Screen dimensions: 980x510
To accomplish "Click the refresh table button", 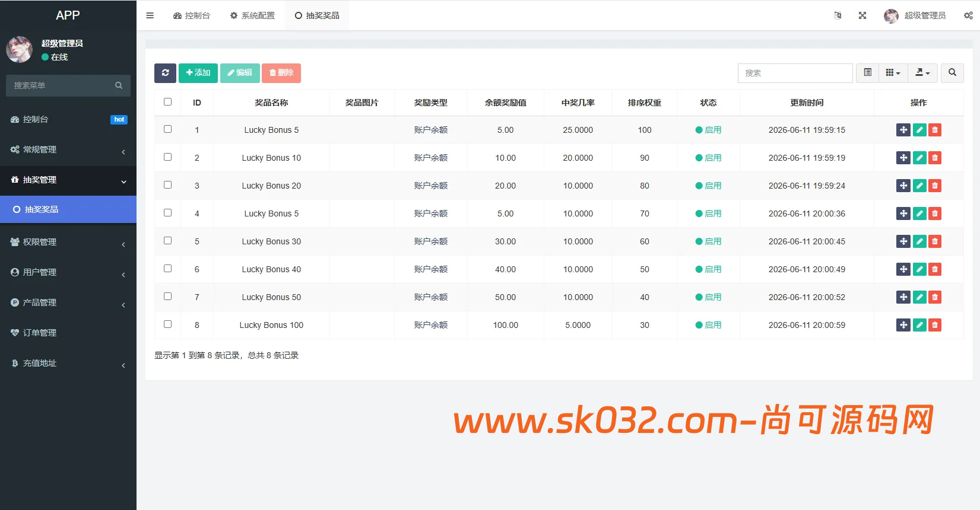I will pos(165,73).
